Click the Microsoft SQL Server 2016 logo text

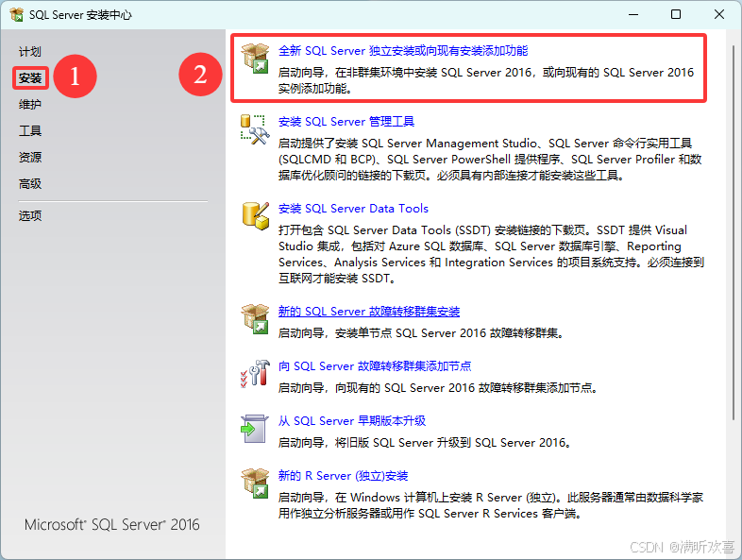pos(111,524)
